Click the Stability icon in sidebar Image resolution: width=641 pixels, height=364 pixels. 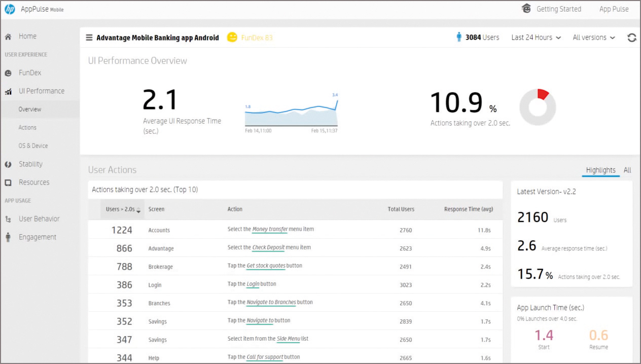pos(8,164)
